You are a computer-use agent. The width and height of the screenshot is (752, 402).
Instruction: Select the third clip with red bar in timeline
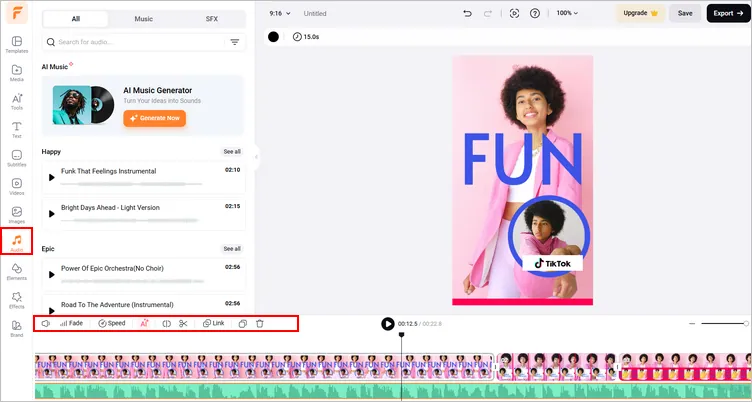coord(685,367)
